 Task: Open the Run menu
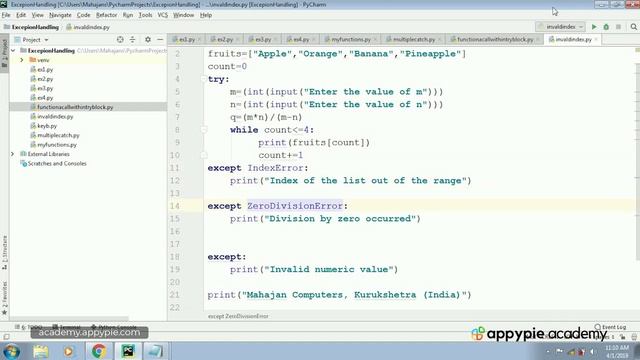(128, 15)
